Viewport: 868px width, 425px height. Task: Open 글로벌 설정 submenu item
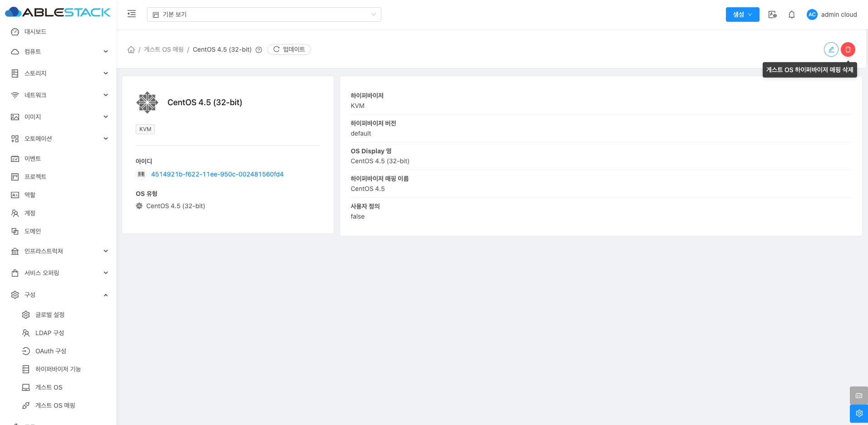pyautogui.click(x=58, y=315)
